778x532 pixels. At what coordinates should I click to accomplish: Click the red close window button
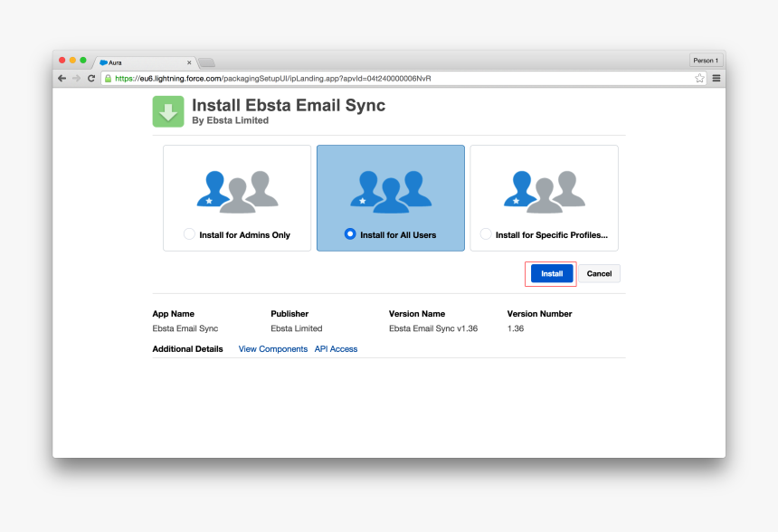point(62,60)
